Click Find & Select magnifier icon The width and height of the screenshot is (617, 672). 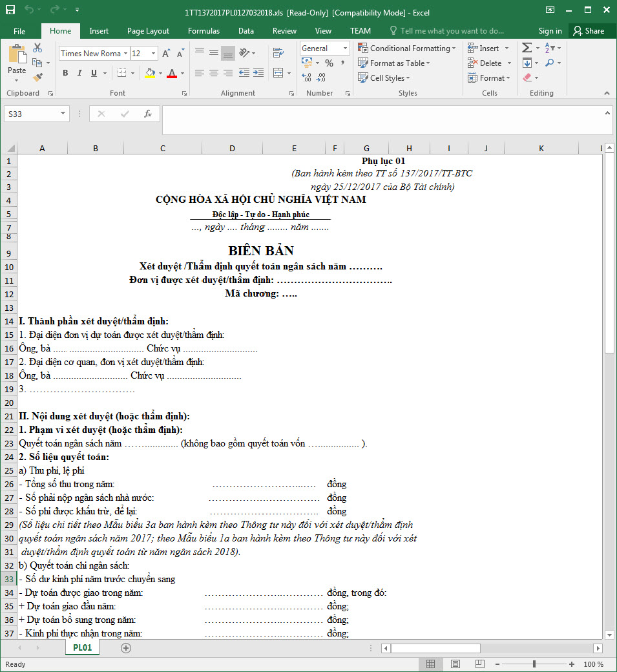(550, 63)
